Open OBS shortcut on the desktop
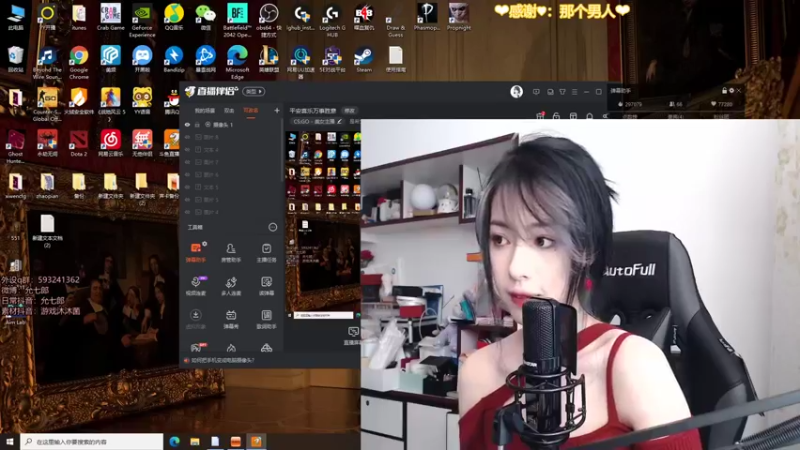800x450 pixels. click(x=268, y=20)
